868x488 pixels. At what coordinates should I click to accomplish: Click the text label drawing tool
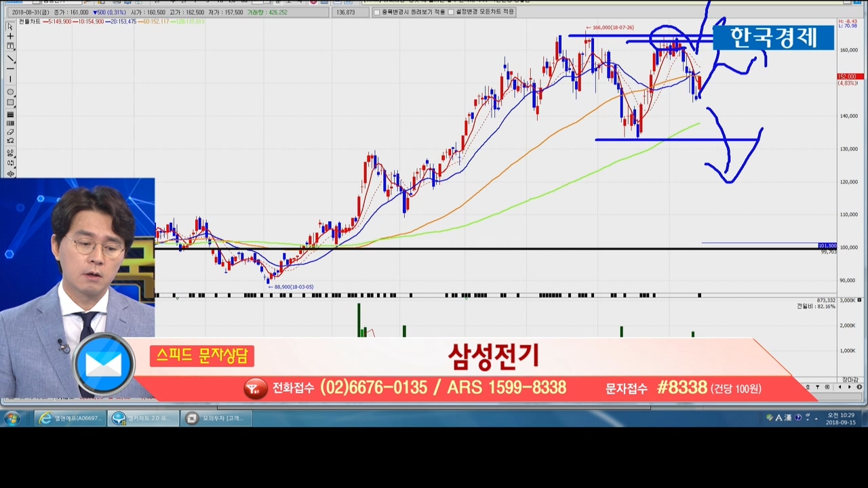coord(10,47)
